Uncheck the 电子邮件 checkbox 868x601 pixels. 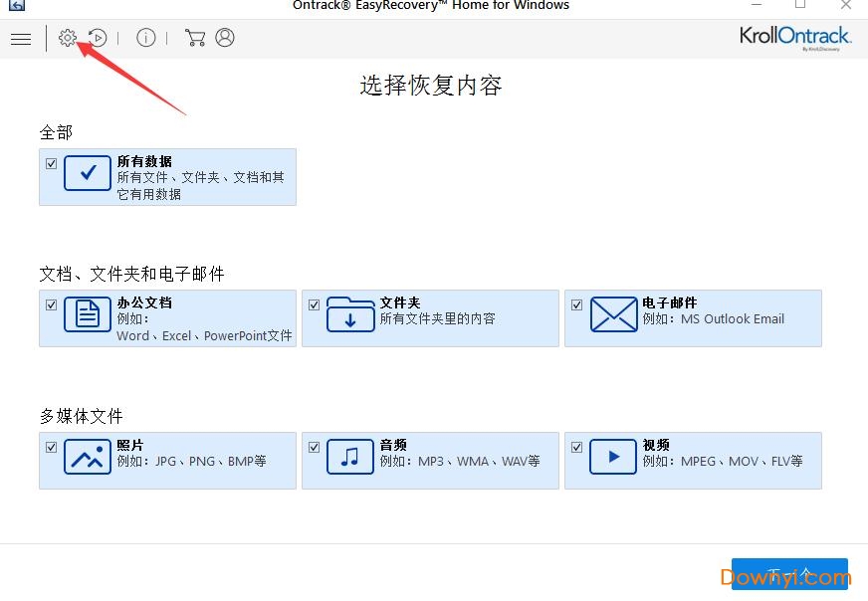click(x=576, y=304)
